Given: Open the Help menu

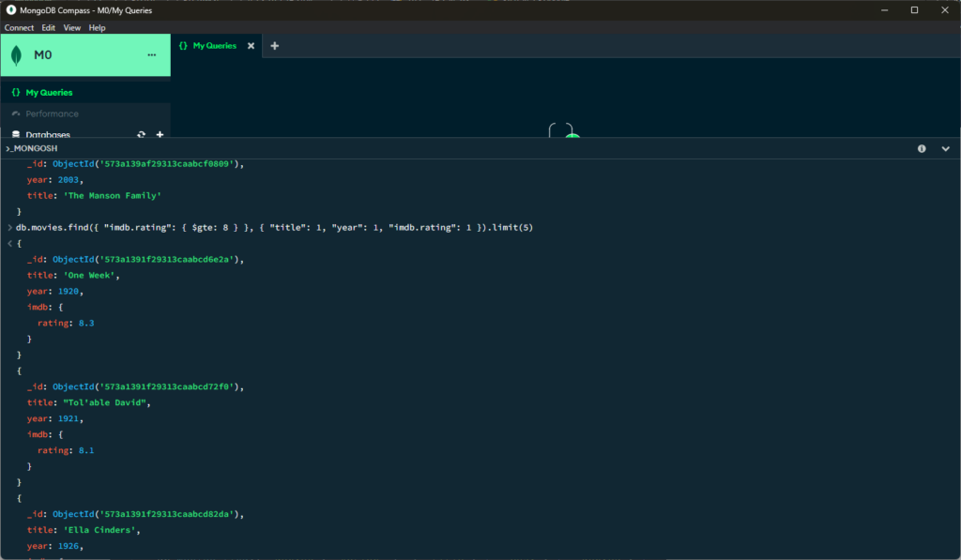Looking at the screenshot, I should 97,28.
